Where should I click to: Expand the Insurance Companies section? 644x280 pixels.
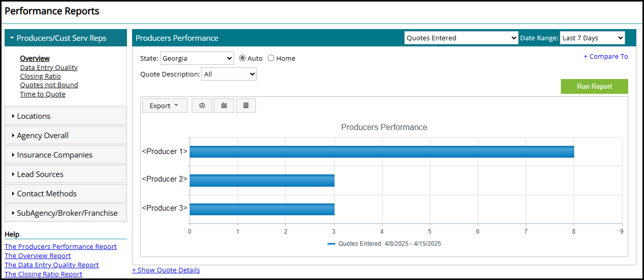[66, 155]
